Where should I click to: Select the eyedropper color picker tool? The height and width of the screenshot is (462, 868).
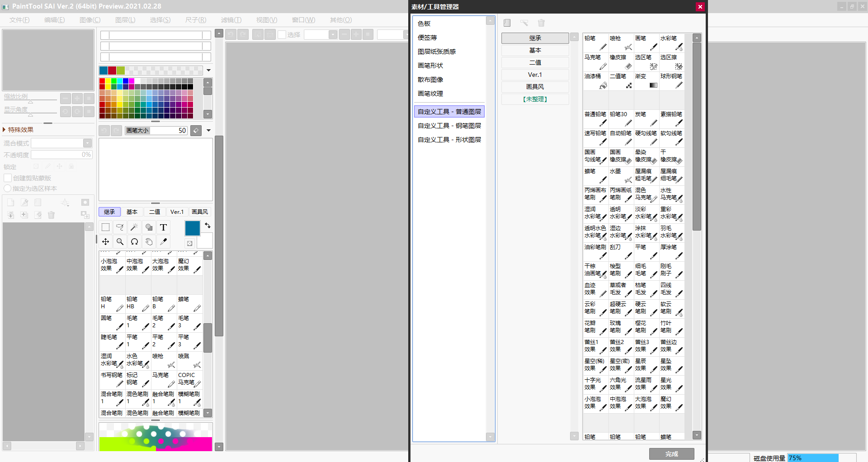pyautogui.click(x=163, y=241)
